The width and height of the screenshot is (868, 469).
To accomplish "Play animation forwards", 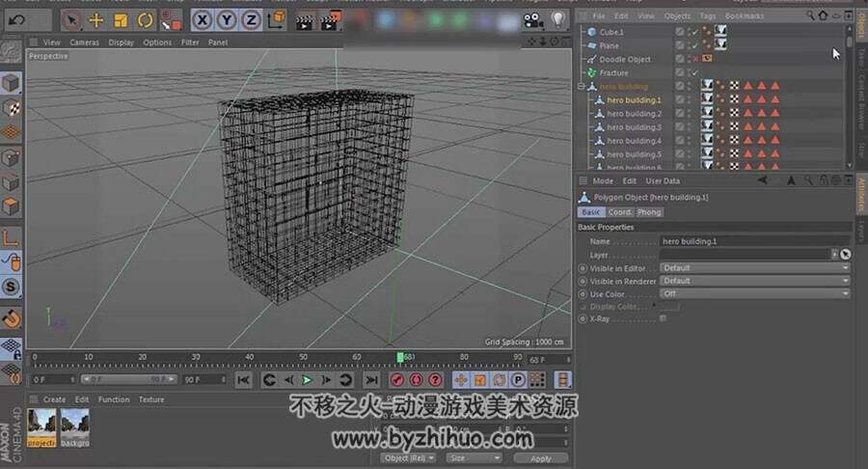I will (307, 380).
